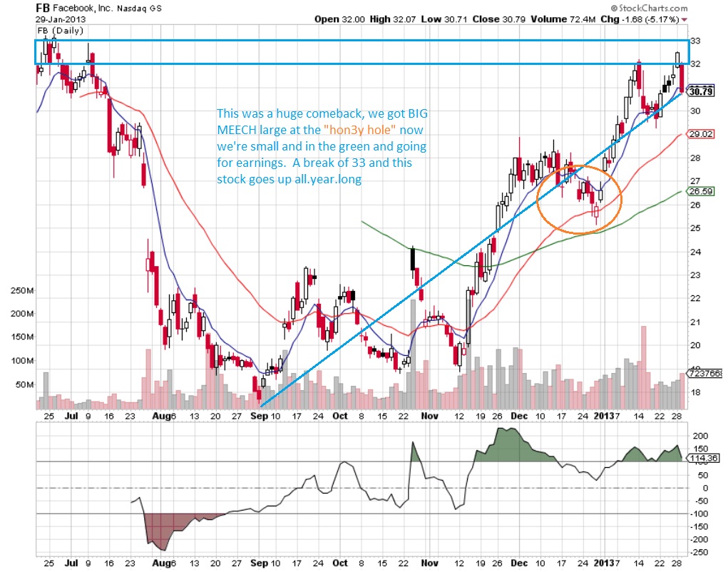Select the Low 30.71 reading
This screenshot has height=572, width=728.
click(444, 19)
